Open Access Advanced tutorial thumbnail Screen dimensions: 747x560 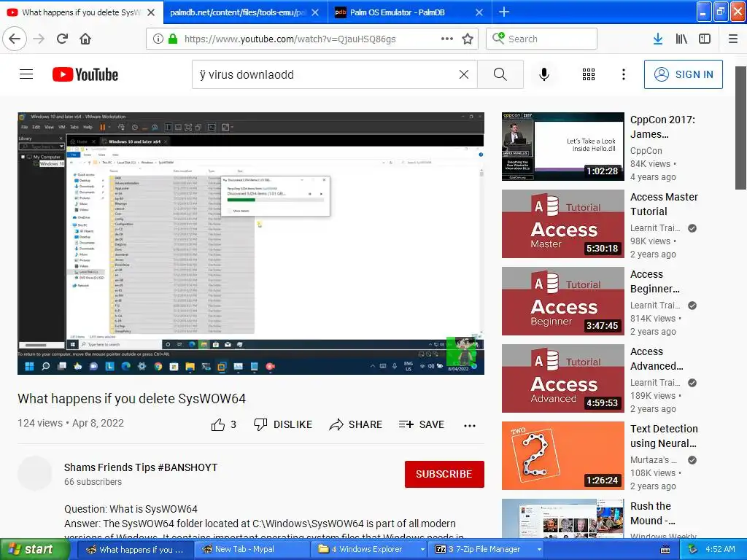(562, 378)
